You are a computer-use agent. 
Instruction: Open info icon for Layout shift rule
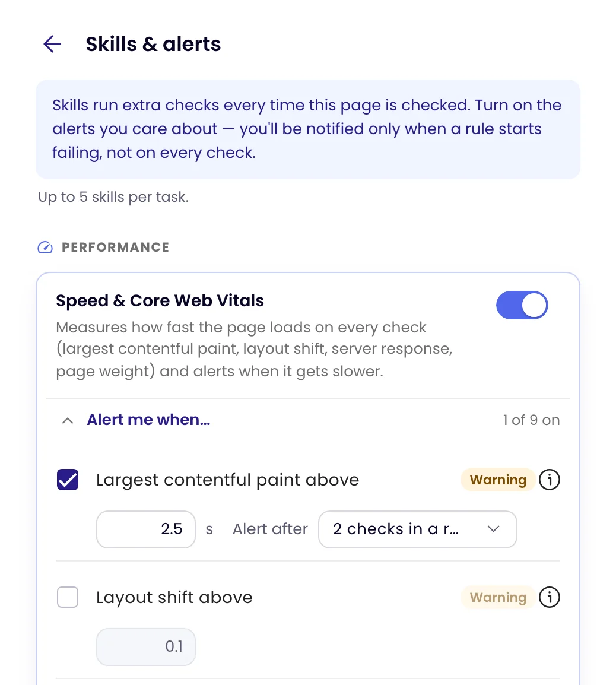pos(549,597)
